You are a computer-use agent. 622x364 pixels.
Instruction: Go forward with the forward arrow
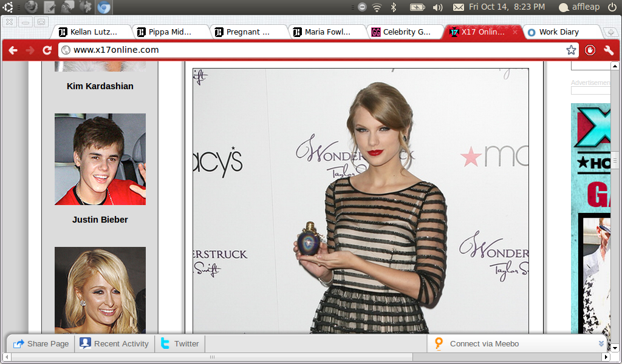[30, 50]
